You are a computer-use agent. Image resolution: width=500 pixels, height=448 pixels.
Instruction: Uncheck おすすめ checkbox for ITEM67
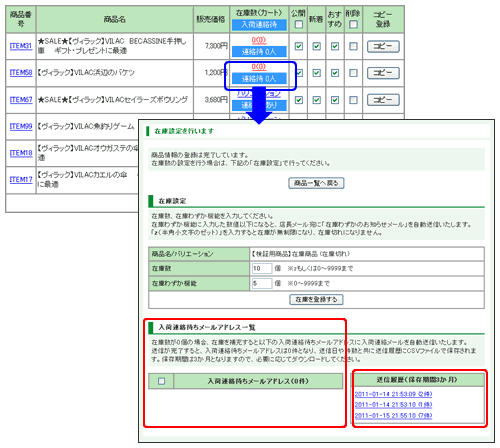point(335,100)
